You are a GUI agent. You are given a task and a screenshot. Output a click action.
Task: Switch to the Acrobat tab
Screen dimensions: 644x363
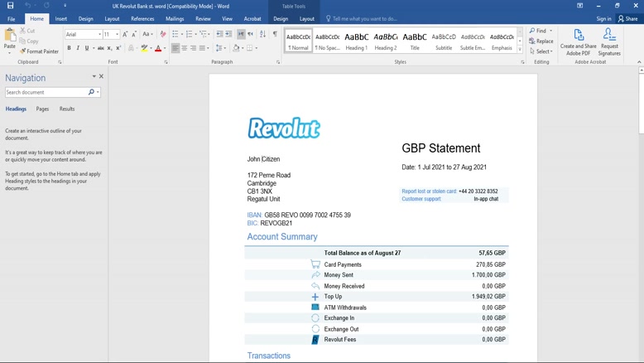(x=252, y=19)
